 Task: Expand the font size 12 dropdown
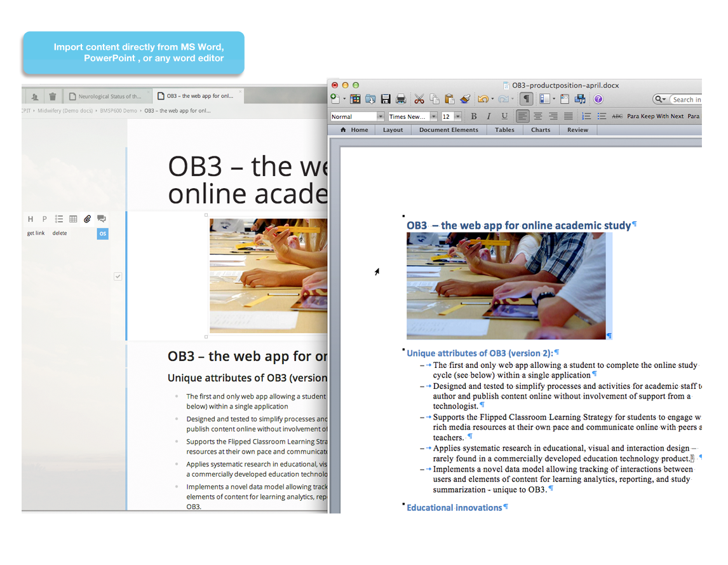458,116
